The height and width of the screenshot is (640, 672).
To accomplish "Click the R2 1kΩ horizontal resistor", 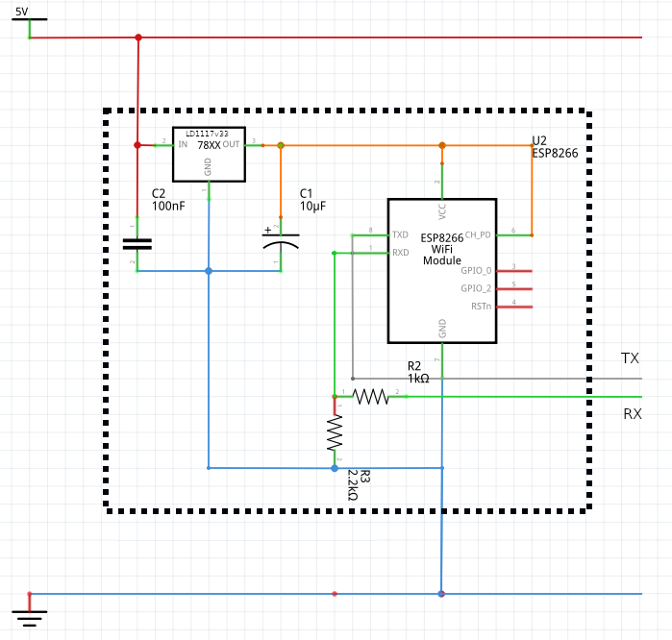I will point(370,396).
